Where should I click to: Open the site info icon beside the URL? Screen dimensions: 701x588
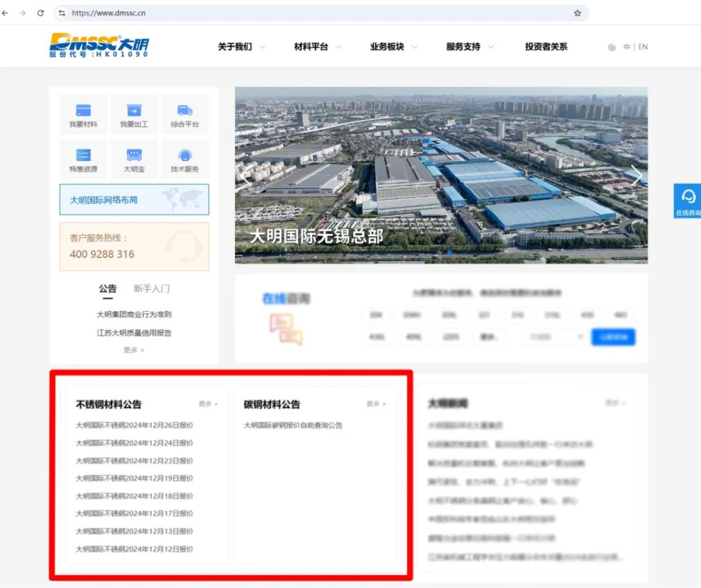click(x=62, y=13)
